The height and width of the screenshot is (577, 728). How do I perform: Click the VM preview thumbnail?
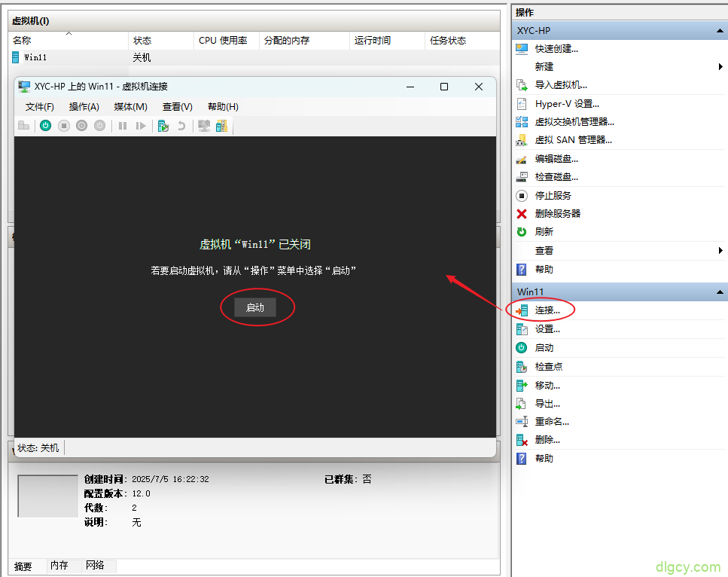click(48, 496)
